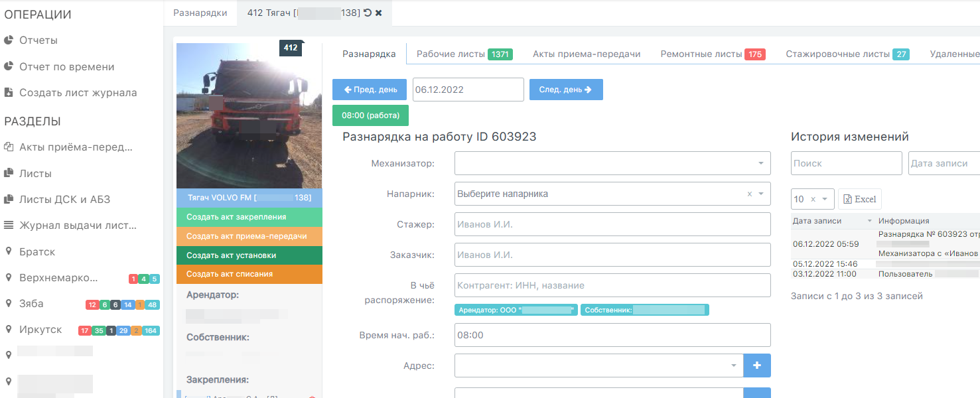Click the list icon beside Журнал выдачи листов
The image size is (980, 398).
pyautogui.click(x=9, y=226)
